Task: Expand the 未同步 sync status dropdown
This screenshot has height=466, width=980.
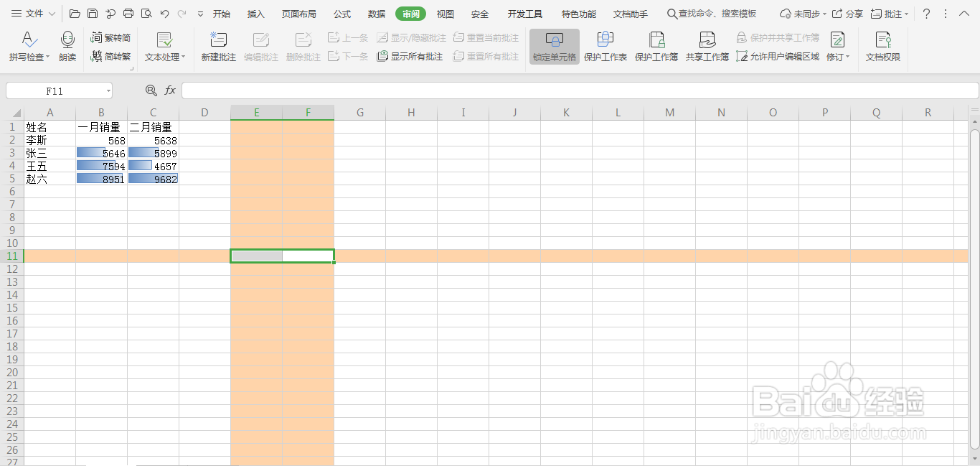Action: (824, 14)
